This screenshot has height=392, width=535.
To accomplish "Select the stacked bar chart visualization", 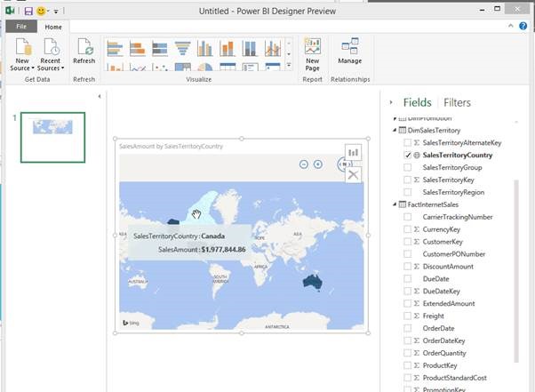I will 138,48.
